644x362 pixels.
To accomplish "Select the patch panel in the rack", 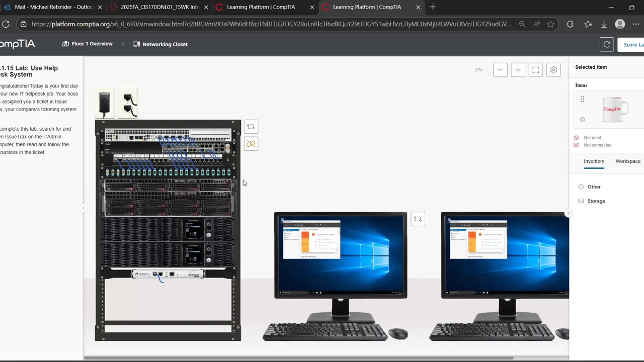I will click(x=169, y=172).
